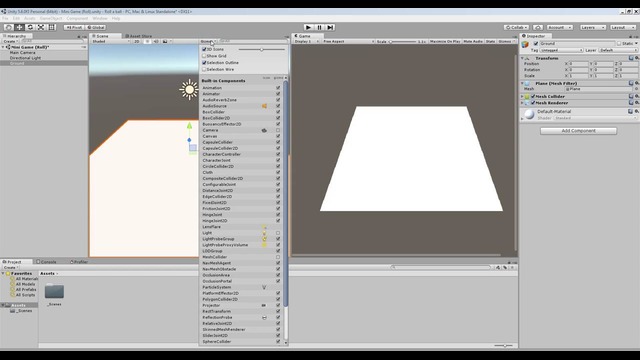Toggle the BoxCollider gizmo checkbox
This screenshot has height=360, width=640.
click(x=278, y=112)
